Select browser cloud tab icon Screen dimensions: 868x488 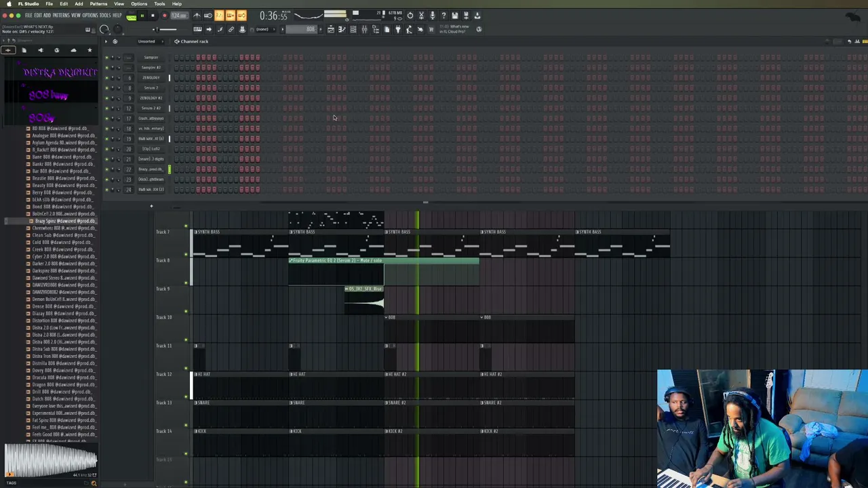tap(73, 50)
